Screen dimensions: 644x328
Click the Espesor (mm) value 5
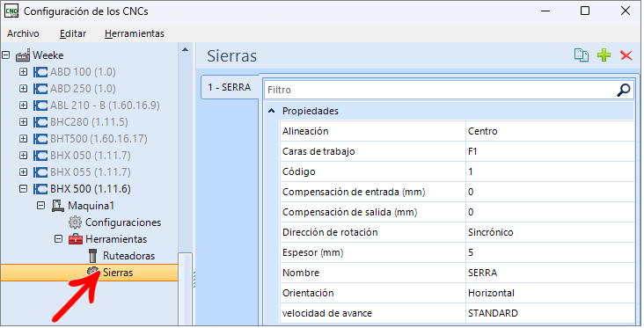(x=550, y=252)
